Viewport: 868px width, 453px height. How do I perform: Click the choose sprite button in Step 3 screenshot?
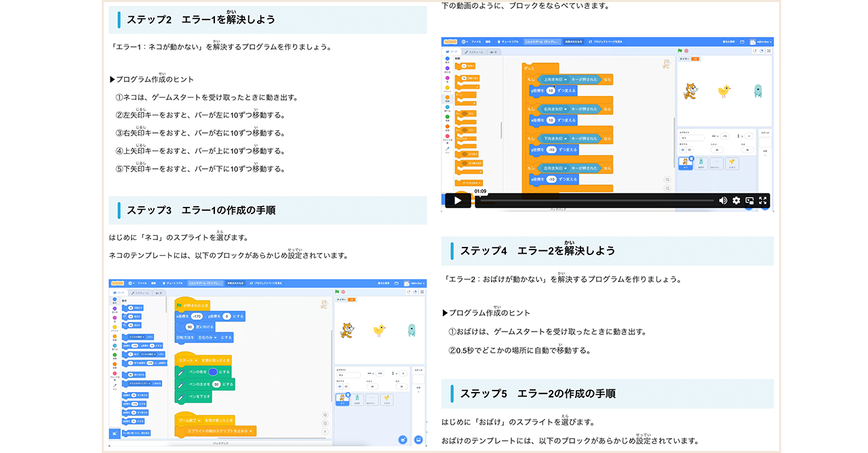coord(403,439)
